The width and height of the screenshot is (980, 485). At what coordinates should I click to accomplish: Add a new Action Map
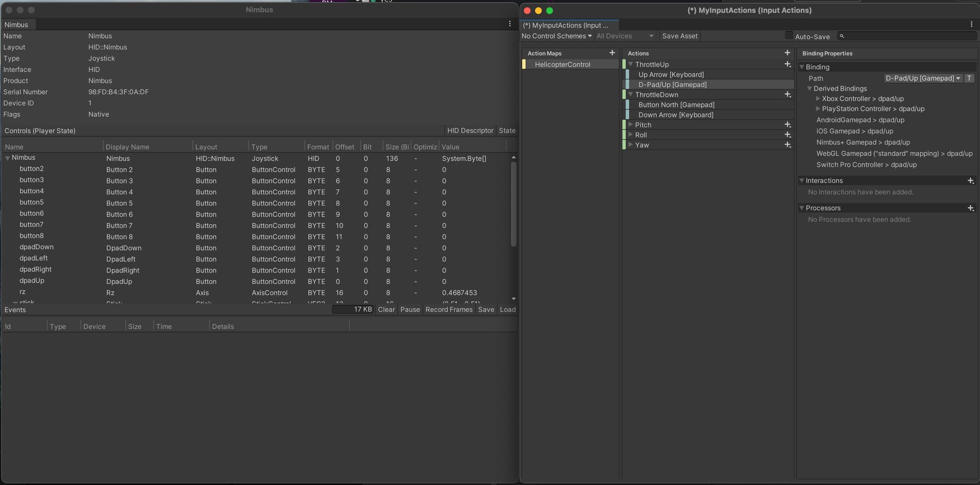coord(612,53)
